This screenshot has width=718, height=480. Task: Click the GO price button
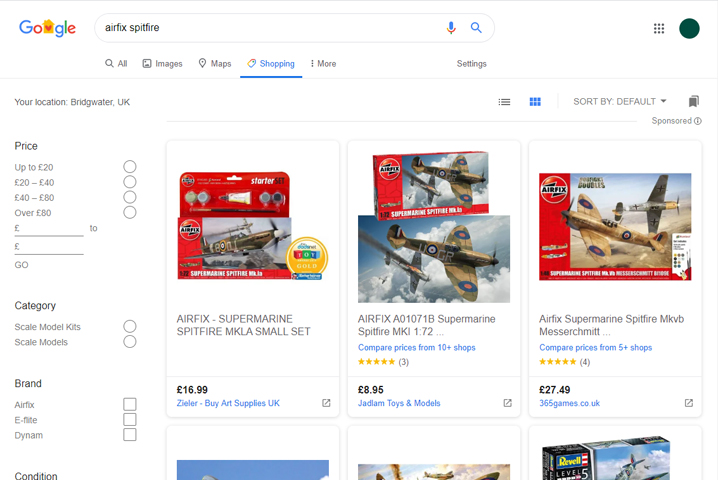coord(22,265)
